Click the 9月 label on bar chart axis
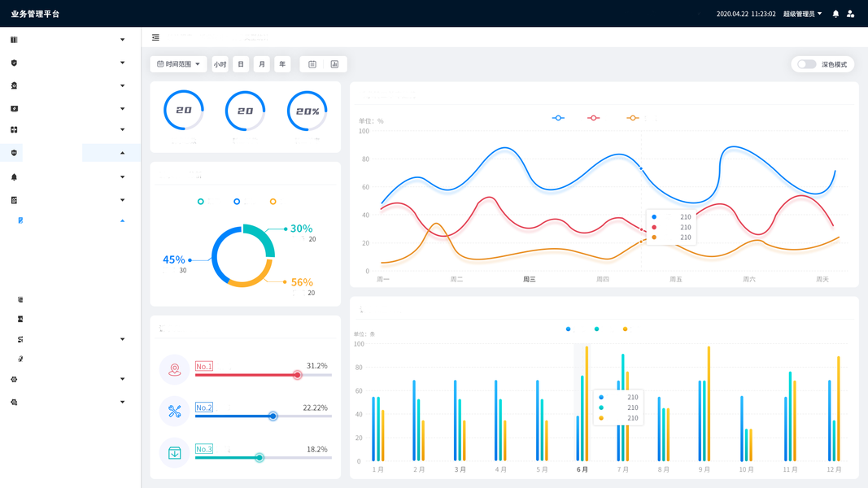The height and width of the screenshot is (488, 868). [704, 469]
